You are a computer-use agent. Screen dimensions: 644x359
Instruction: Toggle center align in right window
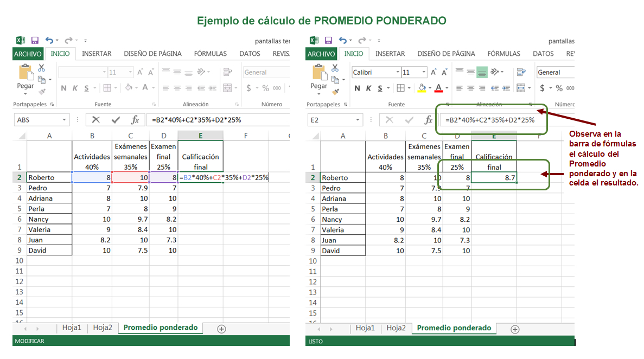(x=471, y=88)
